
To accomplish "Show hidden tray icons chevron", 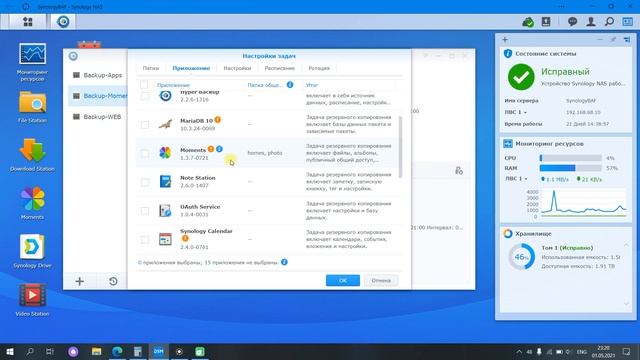I will tap(519, 352).
